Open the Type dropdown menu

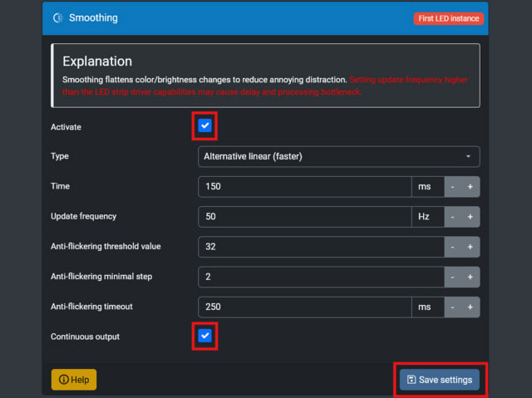[x=338, y=156]
